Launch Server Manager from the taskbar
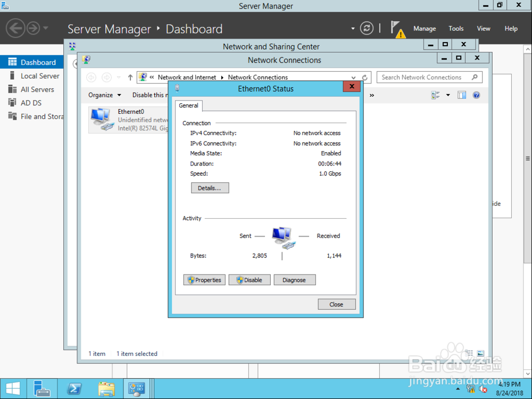 (42, 389)
